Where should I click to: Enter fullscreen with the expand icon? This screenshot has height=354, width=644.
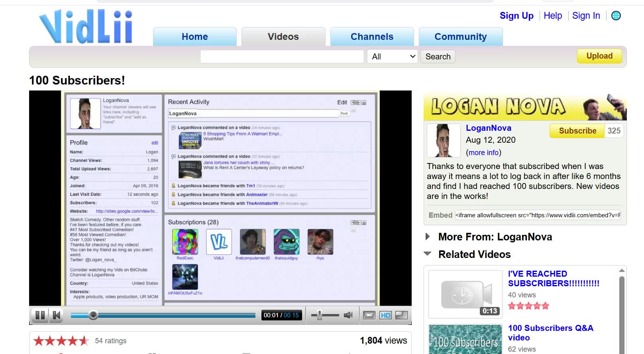click(x=401, y=315)
